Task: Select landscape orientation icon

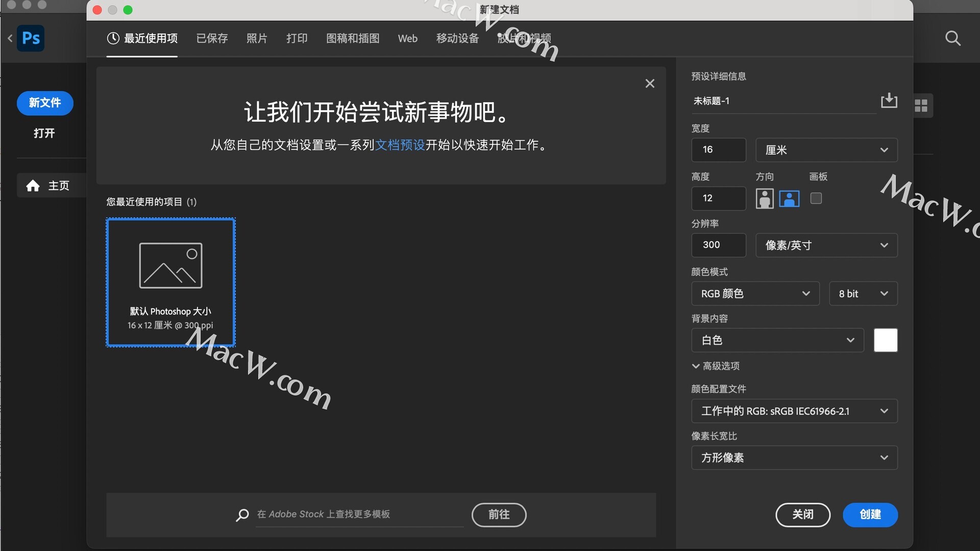Action: tap(789, 198)
